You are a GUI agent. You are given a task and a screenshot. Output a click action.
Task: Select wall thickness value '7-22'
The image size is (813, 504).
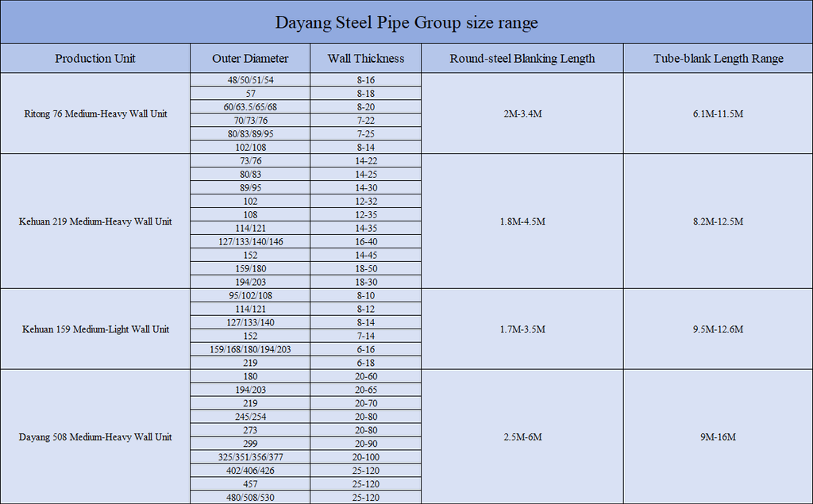(x=366, y=121)
